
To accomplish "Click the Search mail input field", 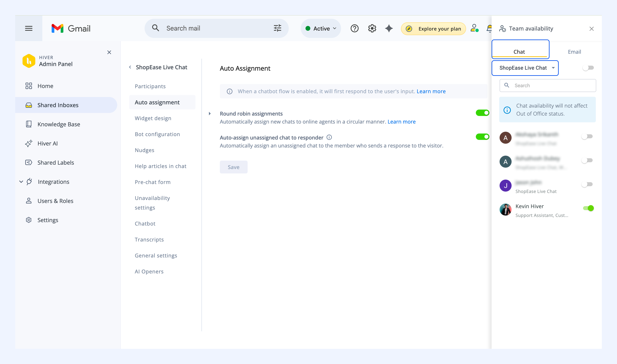I will [x=216, y=28].
